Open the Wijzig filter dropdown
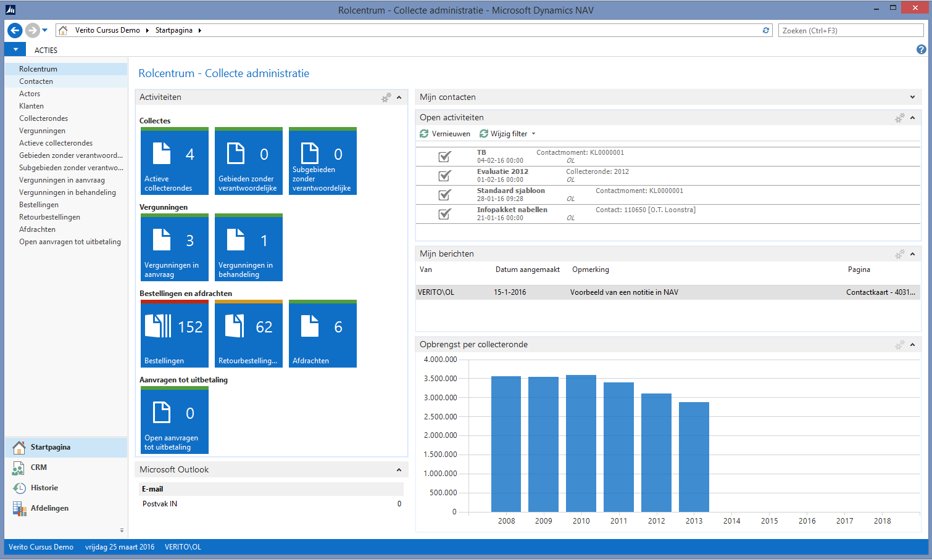This screenshot has height=560, width=932. tap(508, 134)
